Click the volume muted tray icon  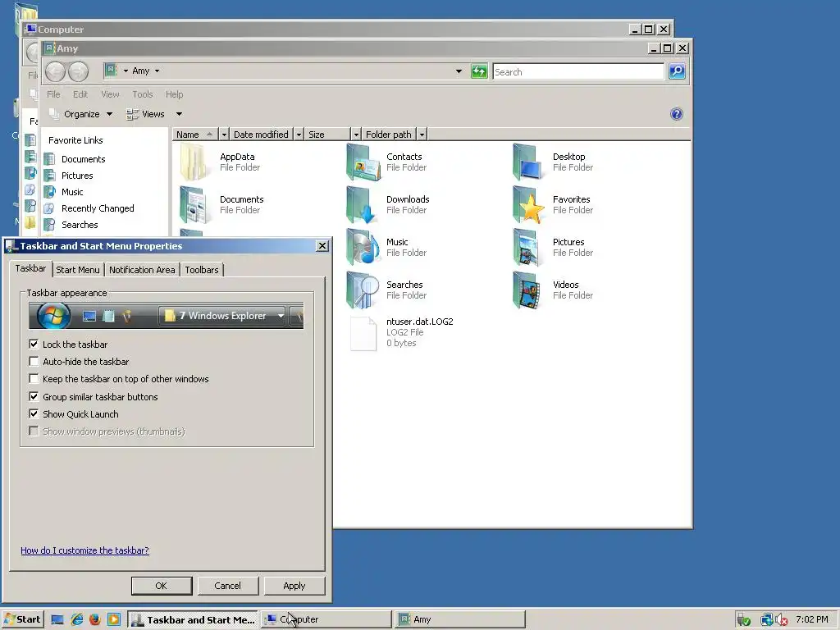pos(782,620)
